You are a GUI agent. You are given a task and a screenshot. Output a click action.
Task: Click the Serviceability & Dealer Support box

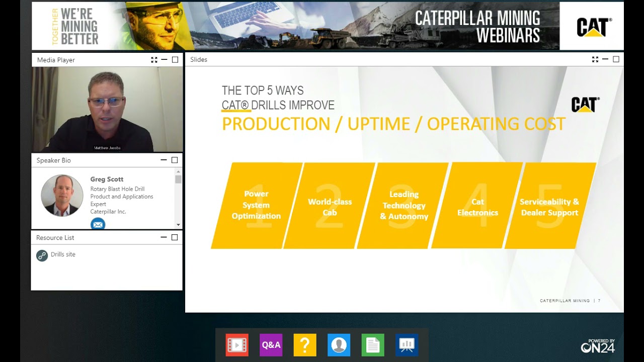tap(550, 205)
